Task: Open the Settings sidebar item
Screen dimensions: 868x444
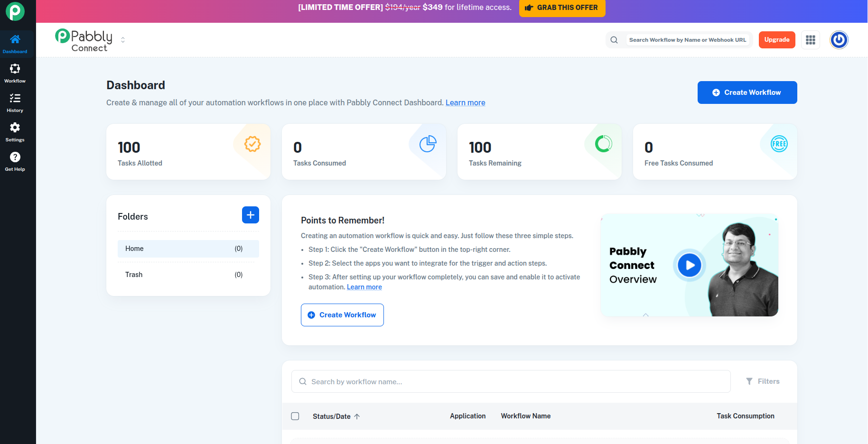Action: [x=15, y=132]
